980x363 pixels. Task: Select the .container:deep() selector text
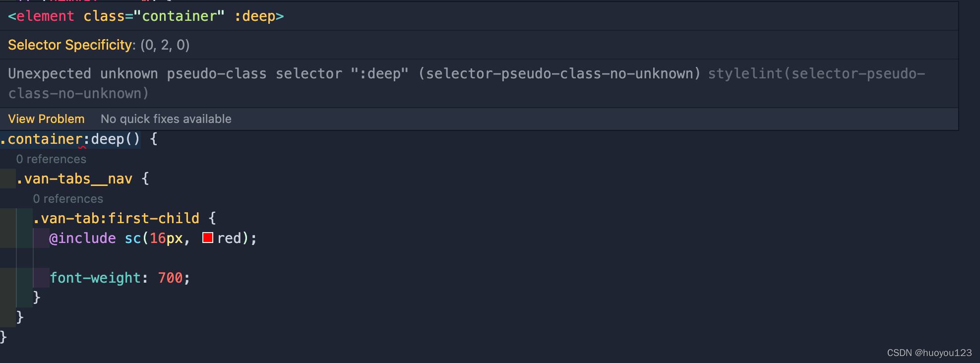pyautogui.click(x=69, y=139)
